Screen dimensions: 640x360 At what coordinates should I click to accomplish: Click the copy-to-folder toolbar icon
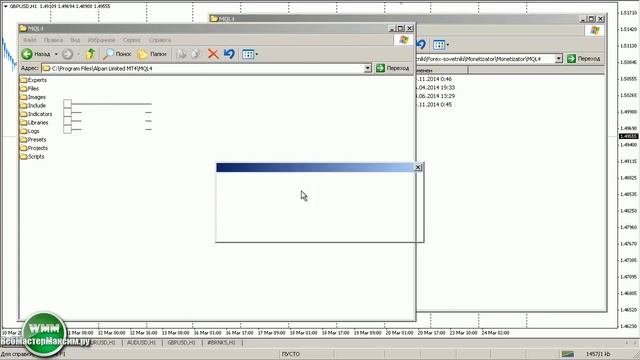click(x=196, y=54)
